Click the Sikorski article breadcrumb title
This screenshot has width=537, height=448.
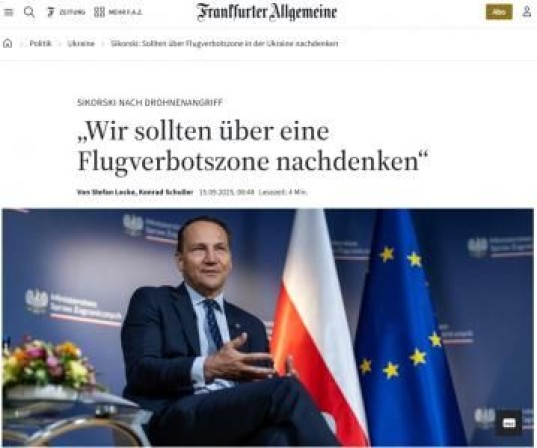224,43
